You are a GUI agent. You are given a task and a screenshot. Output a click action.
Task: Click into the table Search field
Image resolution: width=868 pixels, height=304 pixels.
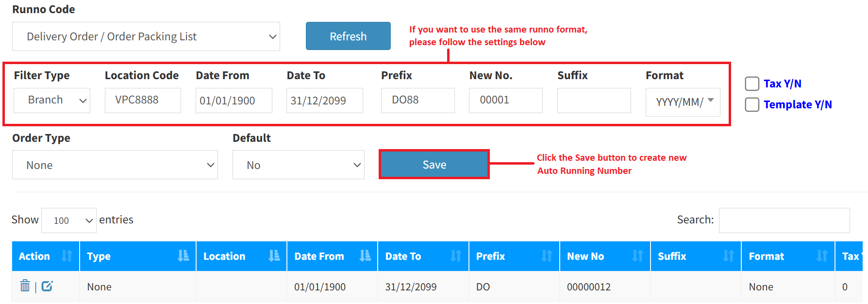click(784, 220)
